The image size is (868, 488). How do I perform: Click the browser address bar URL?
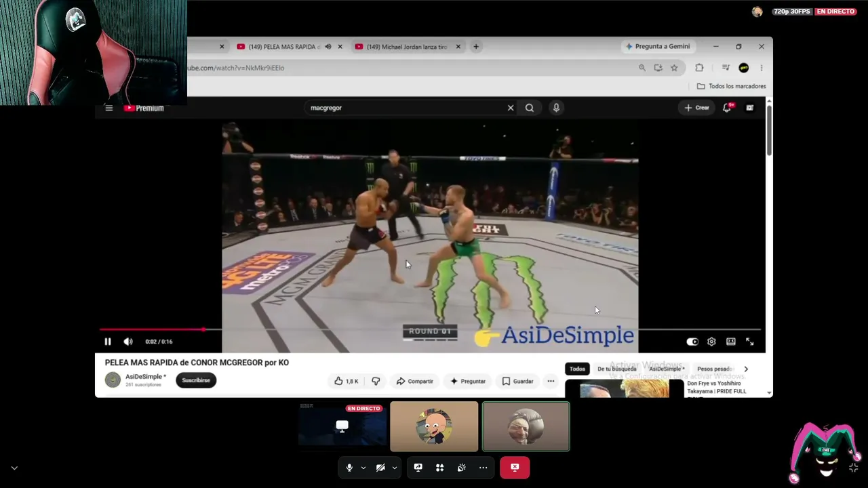236,68
